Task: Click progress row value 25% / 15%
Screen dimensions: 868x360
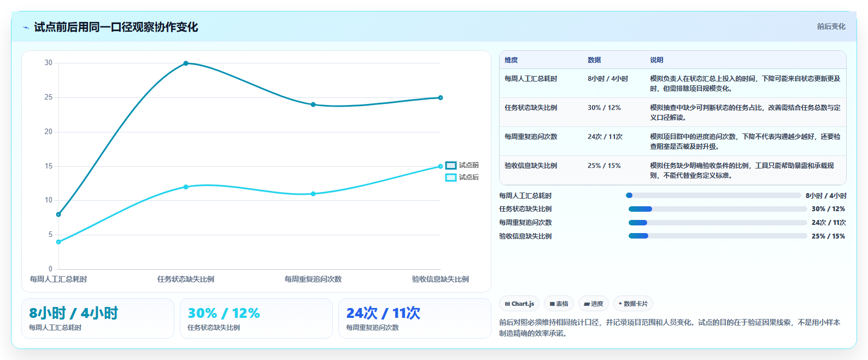Action: tap(828, 236)
